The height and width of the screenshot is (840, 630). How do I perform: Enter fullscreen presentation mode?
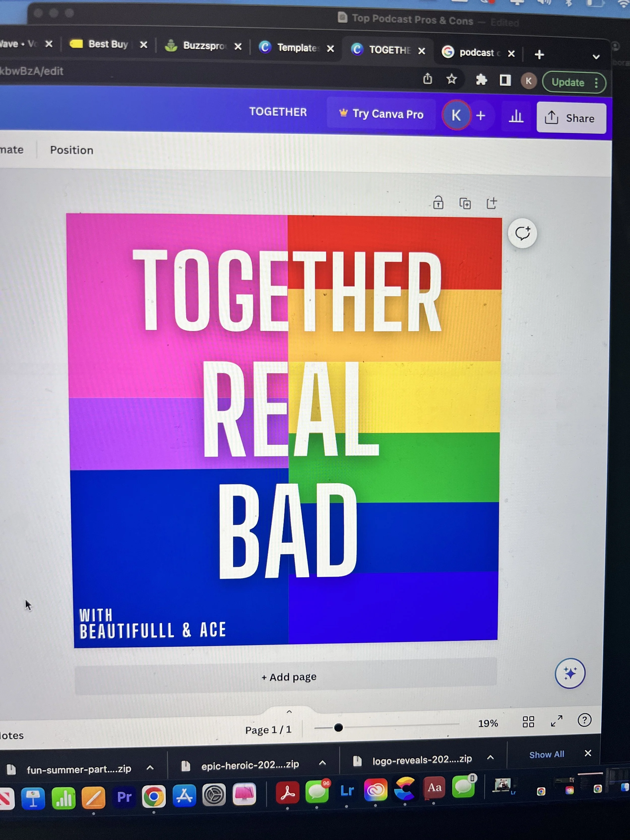(556, 721)
